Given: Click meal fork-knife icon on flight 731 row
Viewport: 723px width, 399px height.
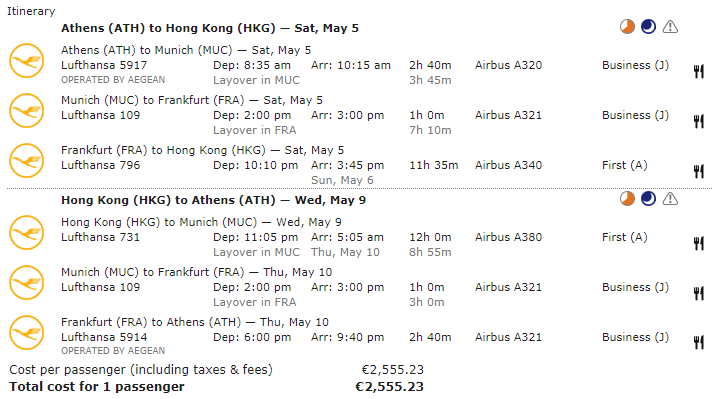Looking at the screenshot, I should (x=699, y=243).
